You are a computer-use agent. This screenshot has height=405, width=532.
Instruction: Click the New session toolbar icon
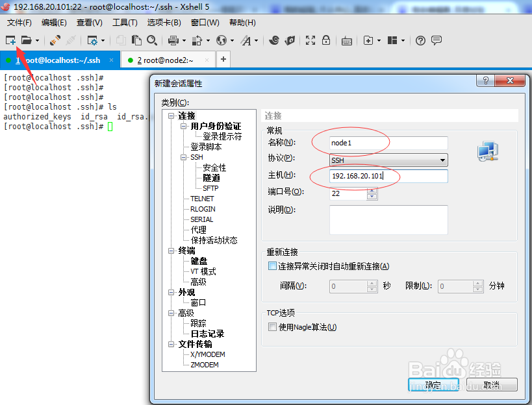pyautogui.click(x=10, y=40)
